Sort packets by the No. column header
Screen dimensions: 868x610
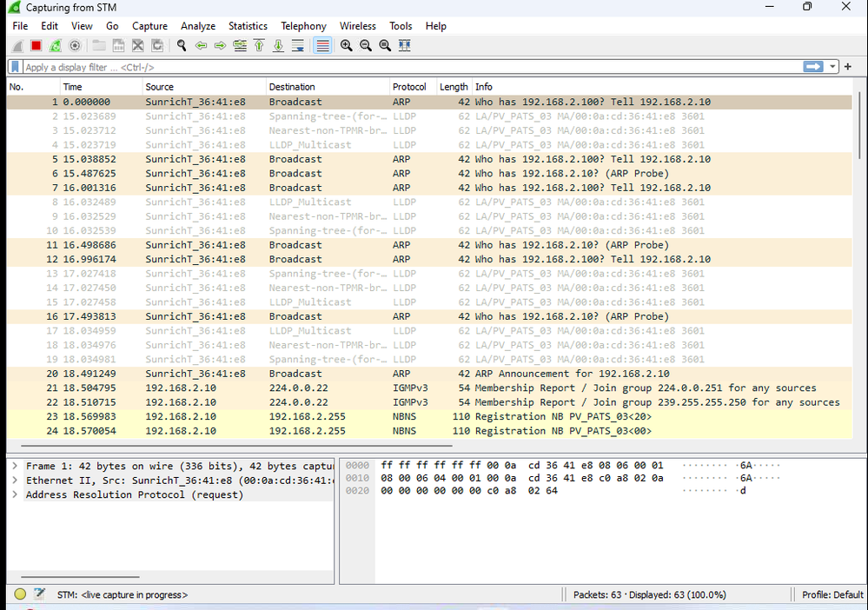(x=33, y=87)
